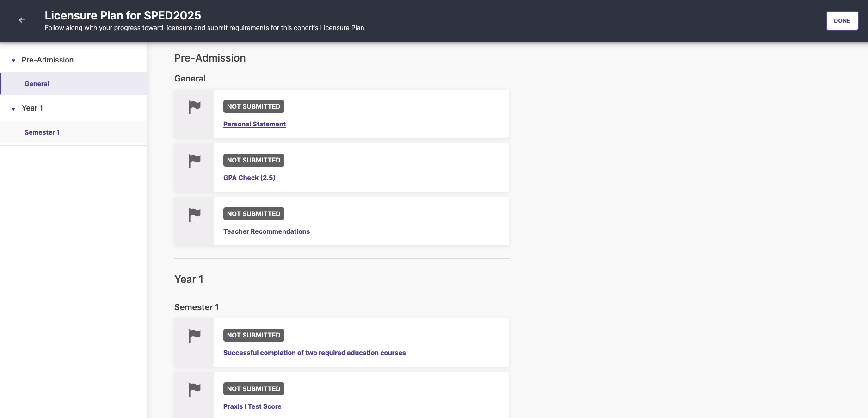
Task: Select General in the sidebar
Action: click(74, 84)
